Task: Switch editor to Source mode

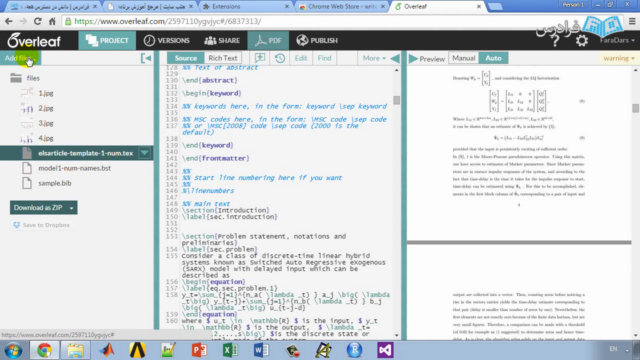Action: [186, 58]
